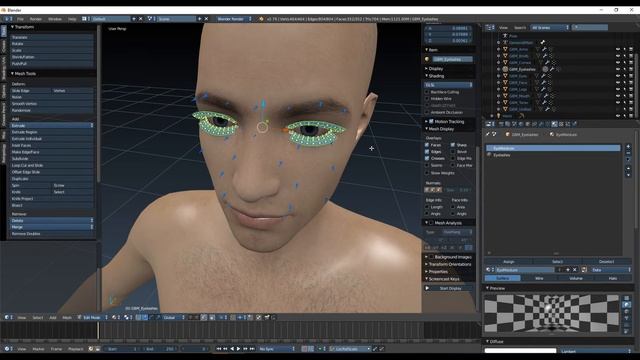Click the Extrude Region button

pos(51,132)
